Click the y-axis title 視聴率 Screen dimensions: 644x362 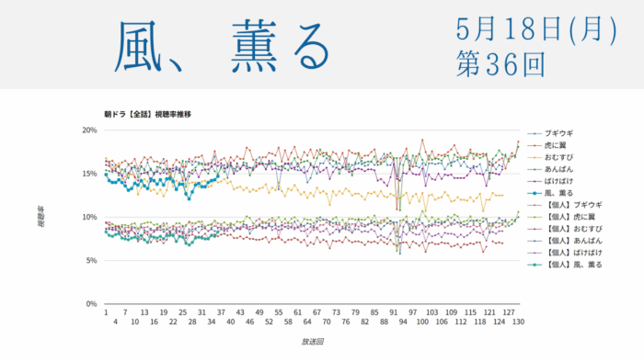[41, 217]
